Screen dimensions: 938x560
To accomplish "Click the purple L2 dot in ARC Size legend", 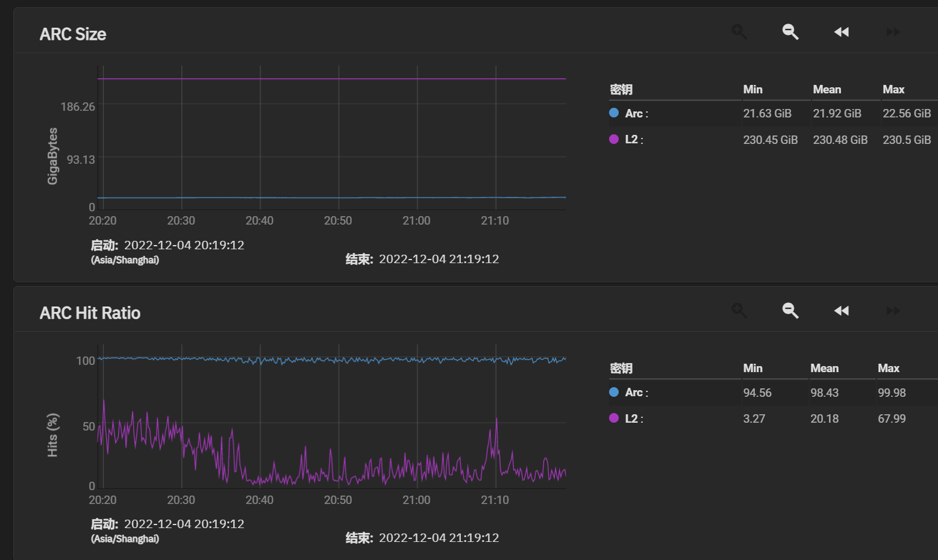I will 614,139.
